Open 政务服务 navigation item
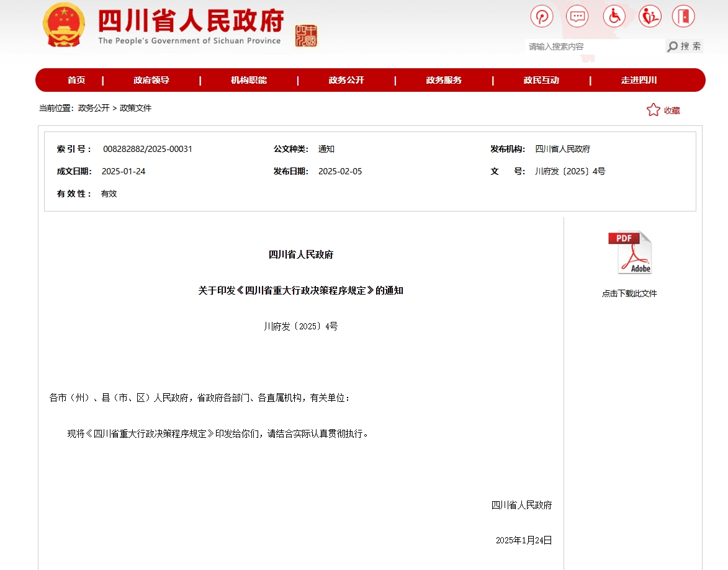Screen dimensions: 728x570 (x=444, y=80)
